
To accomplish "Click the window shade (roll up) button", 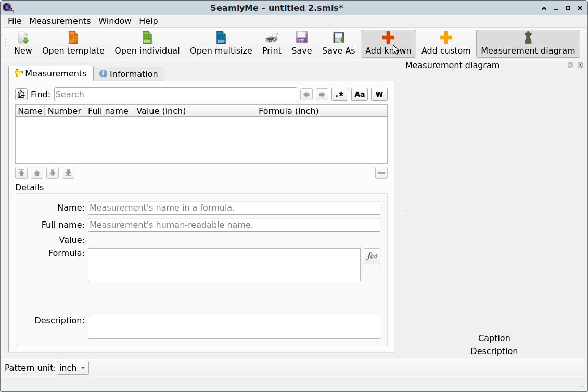I will [544, 8].
